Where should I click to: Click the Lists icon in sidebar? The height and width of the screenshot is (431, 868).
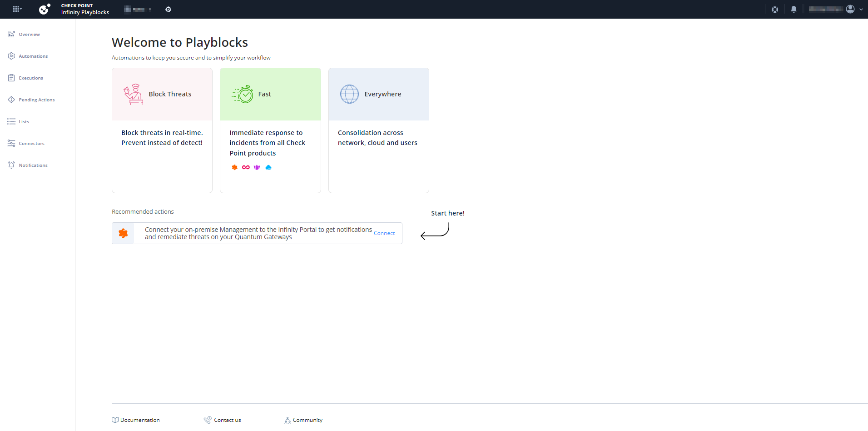(x=11, y=121)
